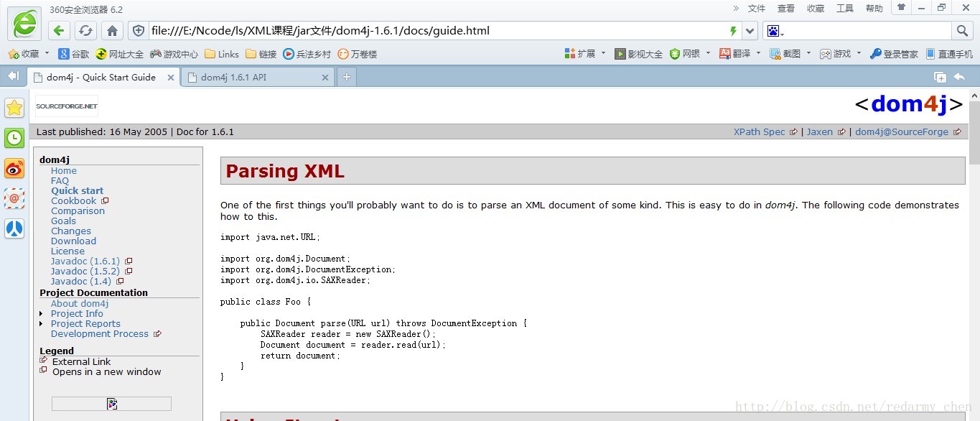Expand hidden menu items with double chevron

click(736, 9)
